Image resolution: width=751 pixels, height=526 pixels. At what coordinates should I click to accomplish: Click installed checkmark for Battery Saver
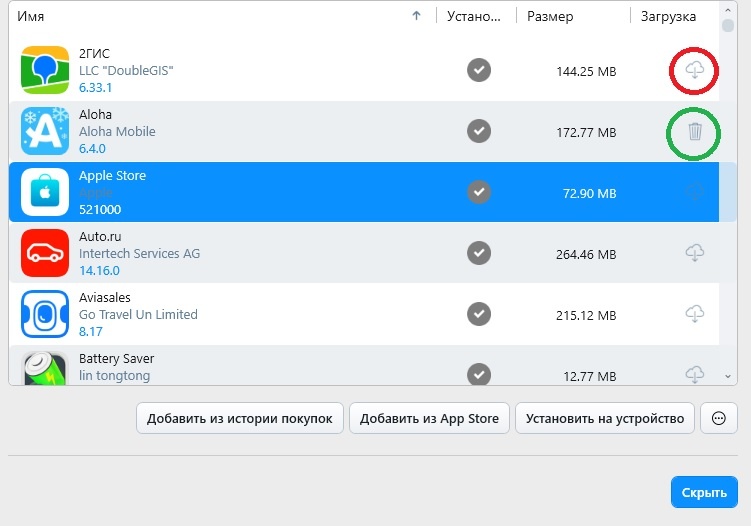[x=479, y=374]
